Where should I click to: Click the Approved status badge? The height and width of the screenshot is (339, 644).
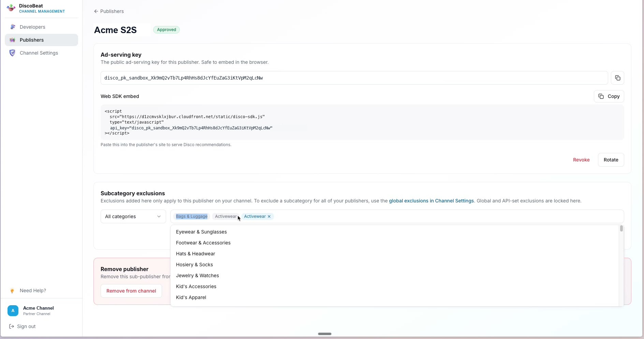coord(166,30)
